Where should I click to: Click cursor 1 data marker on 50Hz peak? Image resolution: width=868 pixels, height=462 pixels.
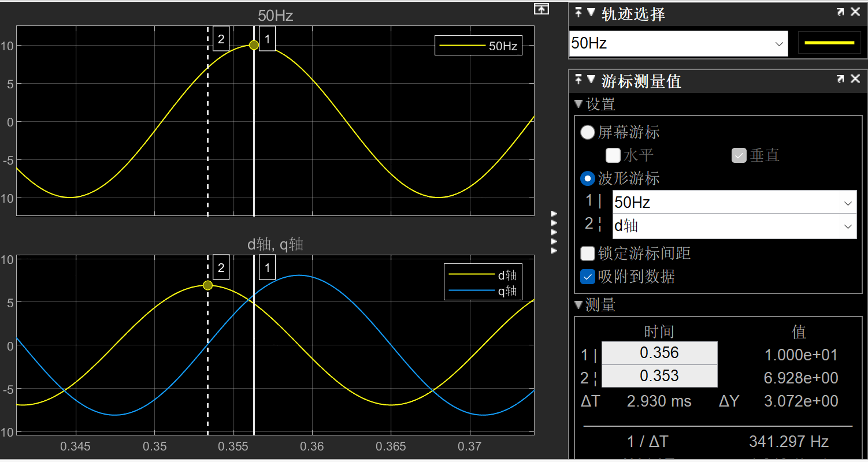(254, 45)
